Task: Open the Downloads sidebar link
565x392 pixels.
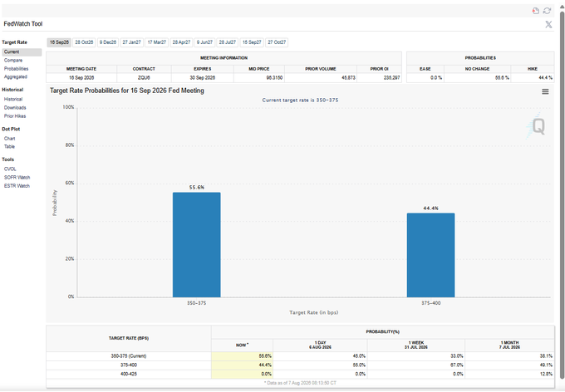Action: [x=15, y=107]
